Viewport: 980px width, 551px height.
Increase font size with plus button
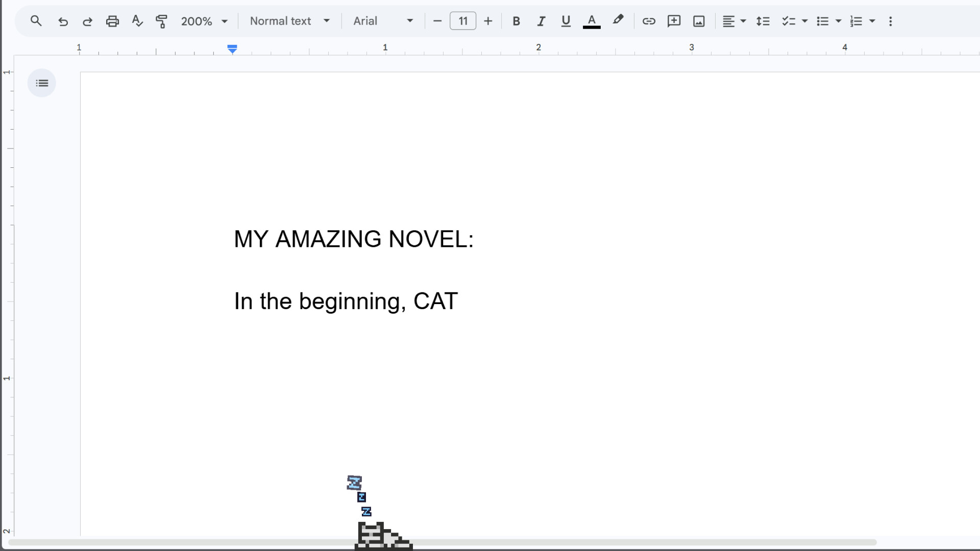(488, 21)
